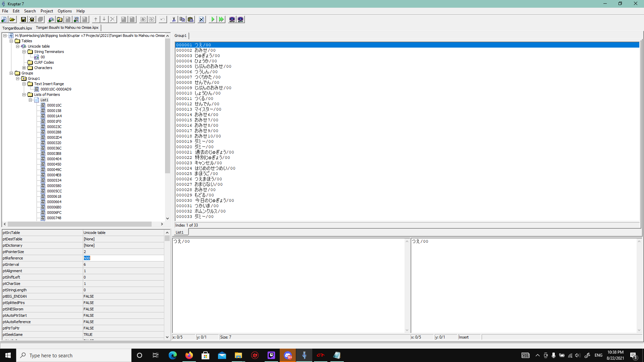This screenshot has width=644, height=362.
Task: Open File Explorer from the taskbar
Action: pyautogui.click(x=238, y=355)
